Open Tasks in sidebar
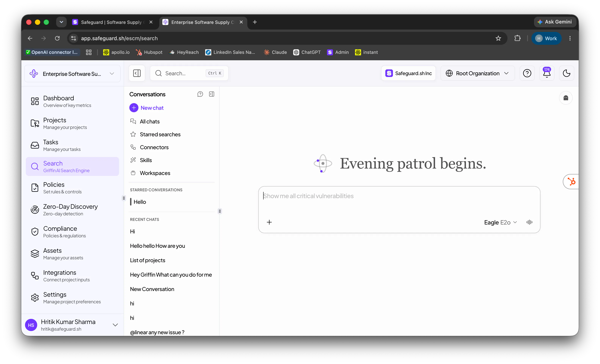600x364 pixels. point(72,145)
